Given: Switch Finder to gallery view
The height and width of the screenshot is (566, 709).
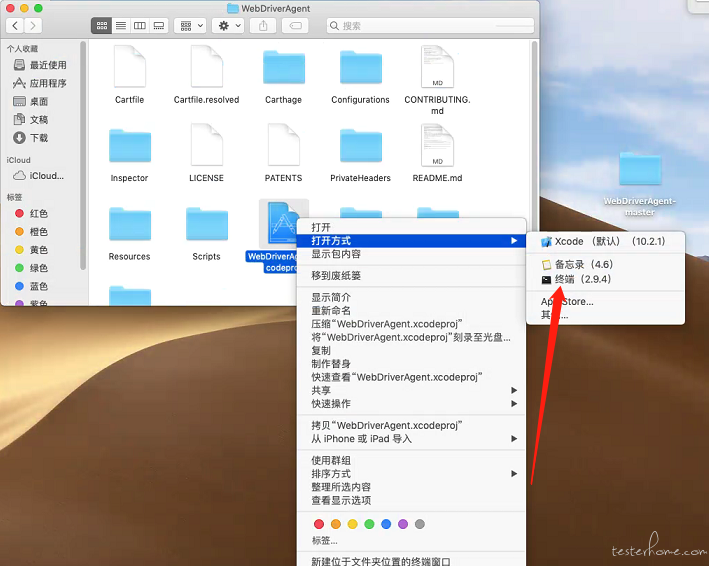Looking at the screenshot, I should coord(159,26).
